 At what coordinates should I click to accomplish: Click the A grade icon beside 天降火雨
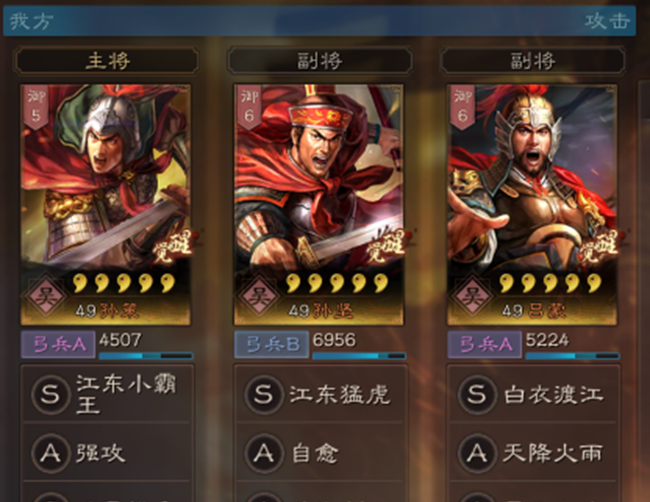[477, 453]
